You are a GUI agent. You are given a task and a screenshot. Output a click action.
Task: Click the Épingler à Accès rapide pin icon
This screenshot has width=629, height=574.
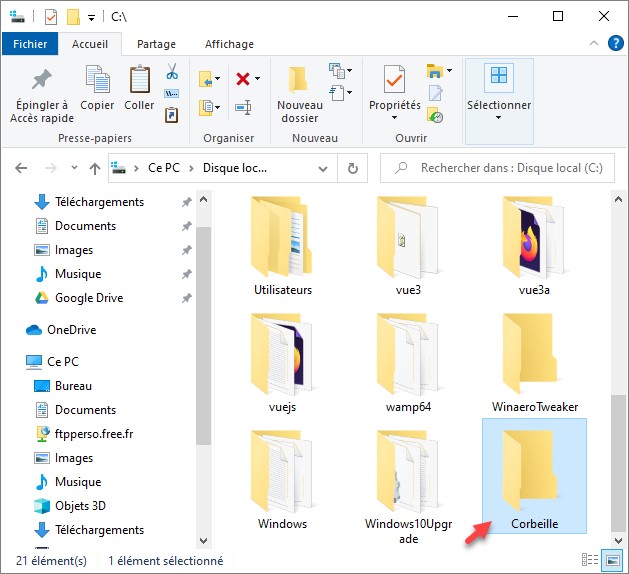point(40,80)
